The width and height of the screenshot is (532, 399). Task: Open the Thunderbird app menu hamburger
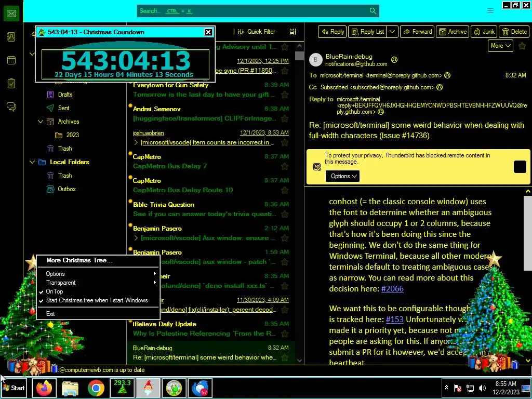[490, 11]
